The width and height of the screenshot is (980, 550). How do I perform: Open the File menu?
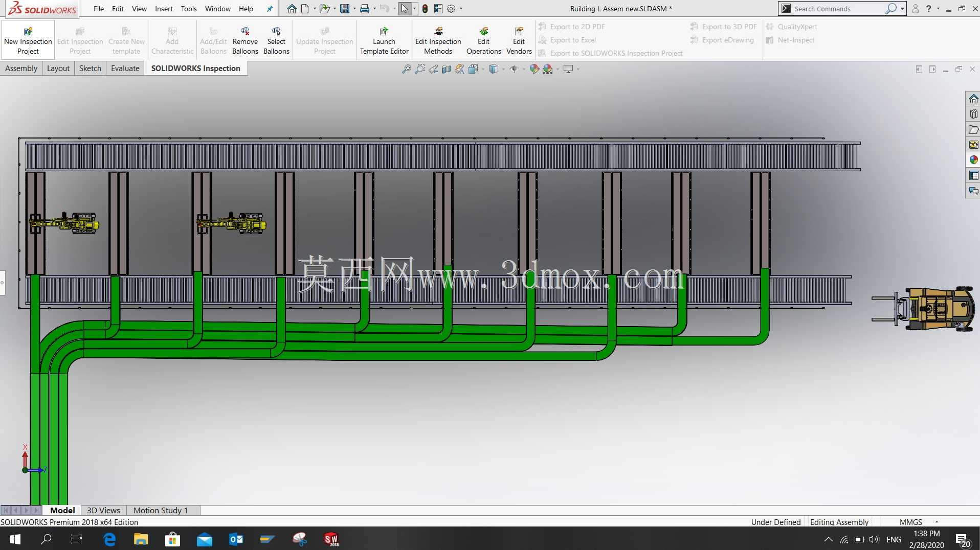pos(99,9)
